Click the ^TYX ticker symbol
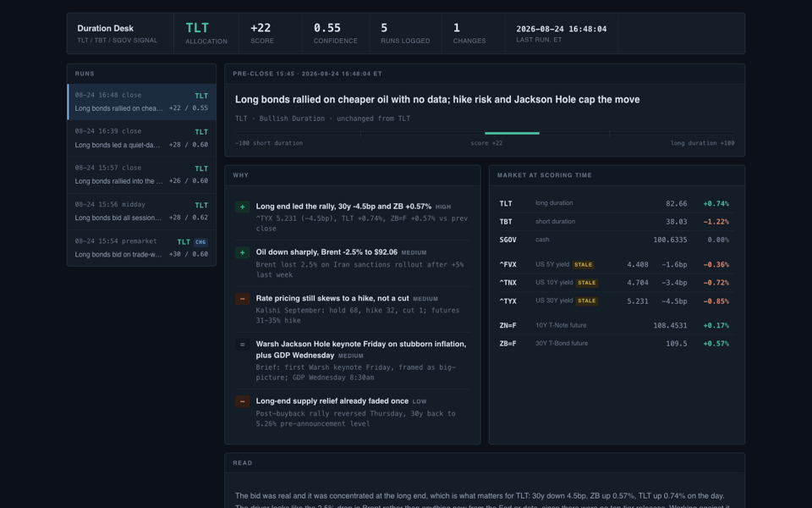This screenshot has width=812, height=508. pos(508,301)
